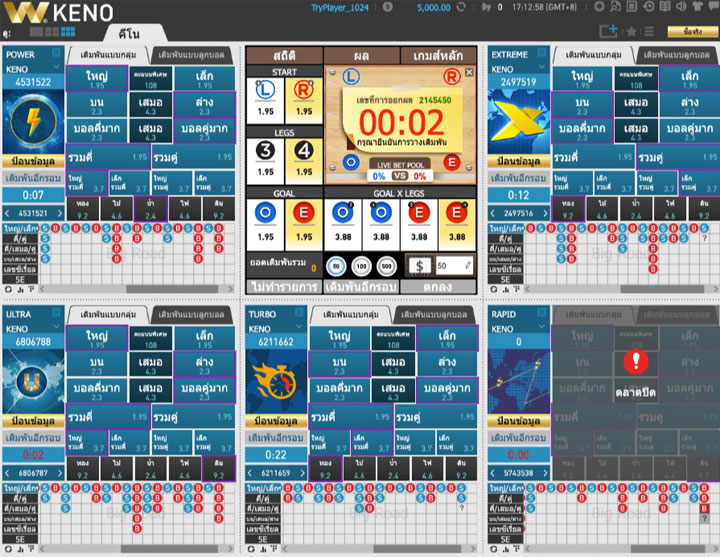Add a new game panel with plus icon

pyautogui.click(x=608, y=31)
